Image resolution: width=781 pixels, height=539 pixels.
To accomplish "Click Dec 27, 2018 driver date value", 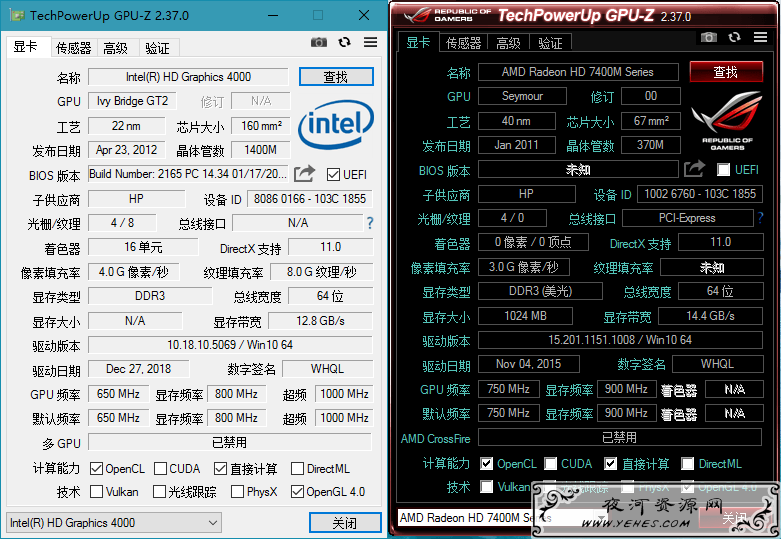I will pos(138,369).
